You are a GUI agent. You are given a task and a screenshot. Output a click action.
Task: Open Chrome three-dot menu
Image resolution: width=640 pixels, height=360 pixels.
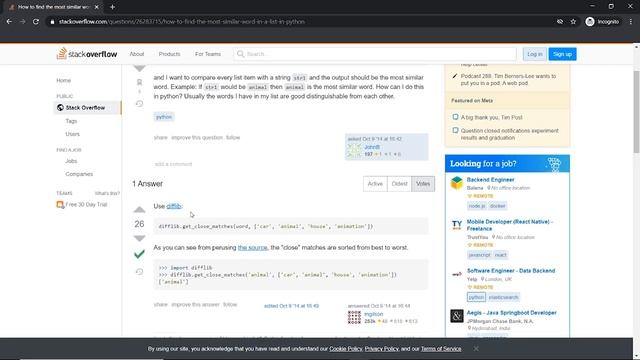click(631, 22)
